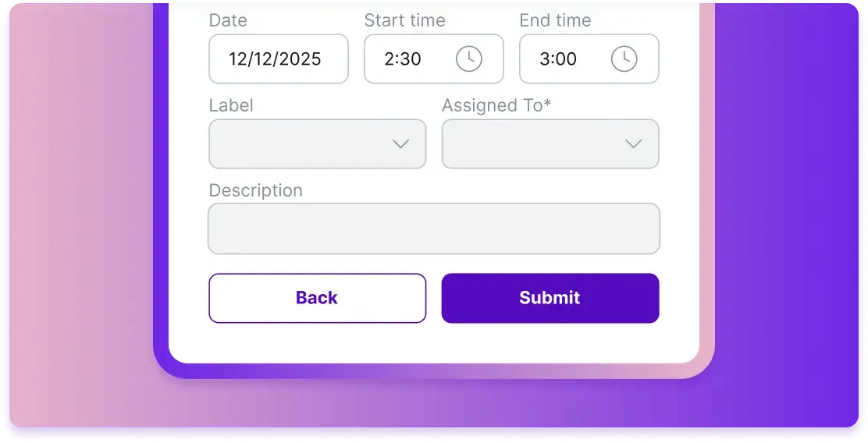Click the "Assigned To" caption text
868x443 pixels.
492,105
